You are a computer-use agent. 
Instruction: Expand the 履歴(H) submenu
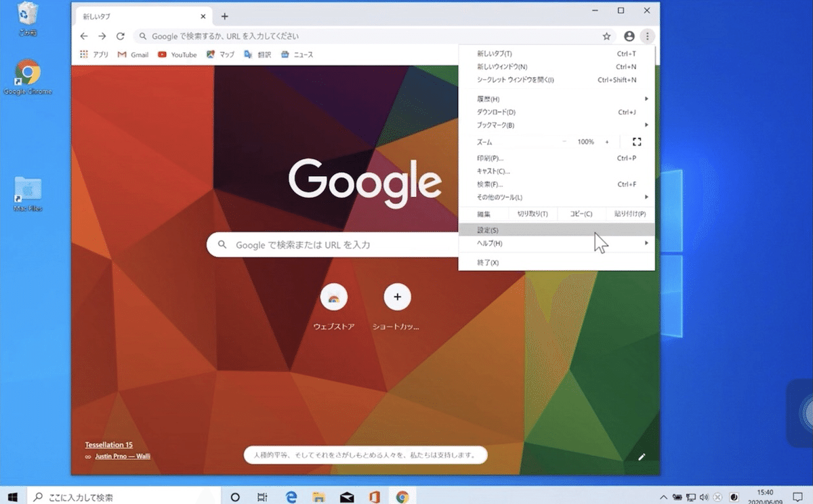click(x=556, y=99)
